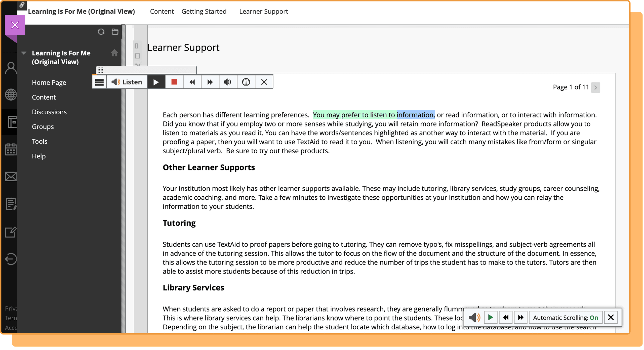Click speaker icon in bottom floating player
Screen dimensions: 644x350
475,318
